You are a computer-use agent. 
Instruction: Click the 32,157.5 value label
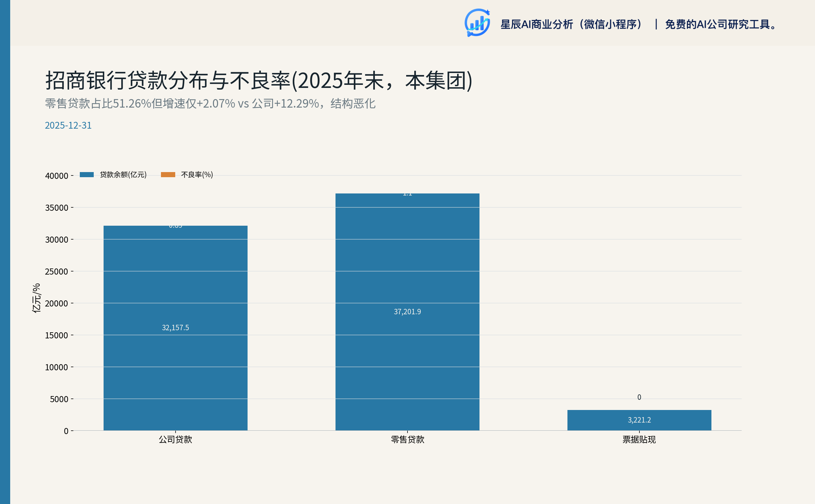pos(176,328)
